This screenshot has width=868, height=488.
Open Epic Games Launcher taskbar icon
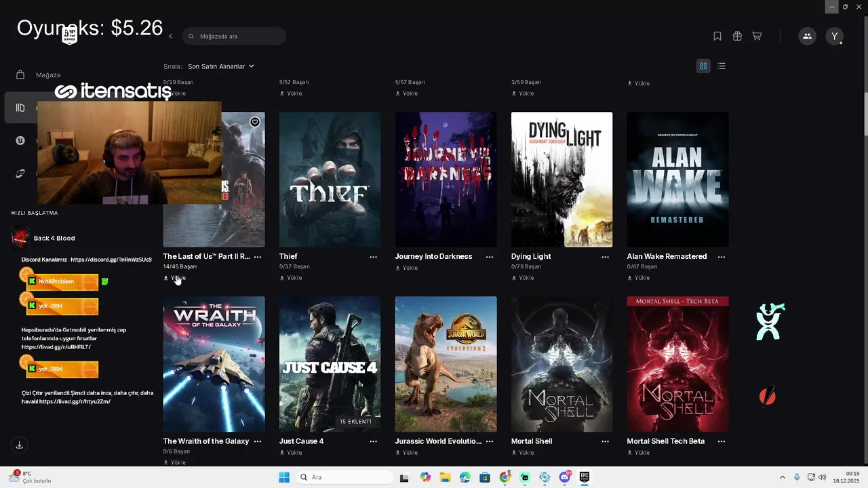click(585, 477)
